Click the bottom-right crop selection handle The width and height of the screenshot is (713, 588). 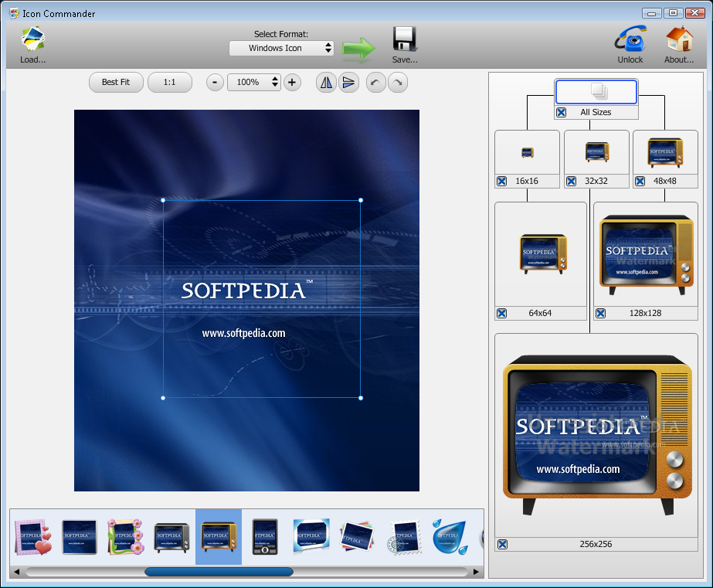pos(361,398)
